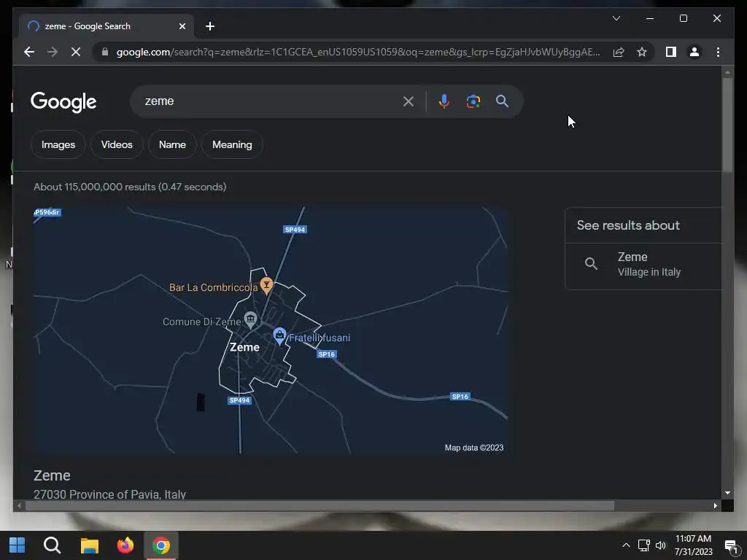Select the Meaning filter chip
The width and height of the screenshot is (747, 560).
pyautogui.click(x=232, y=144)
